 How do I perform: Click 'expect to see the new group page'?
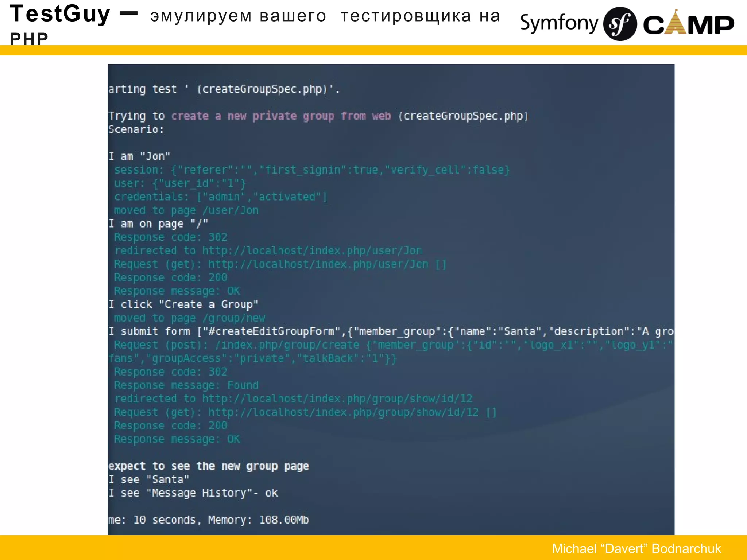point(209,466)
